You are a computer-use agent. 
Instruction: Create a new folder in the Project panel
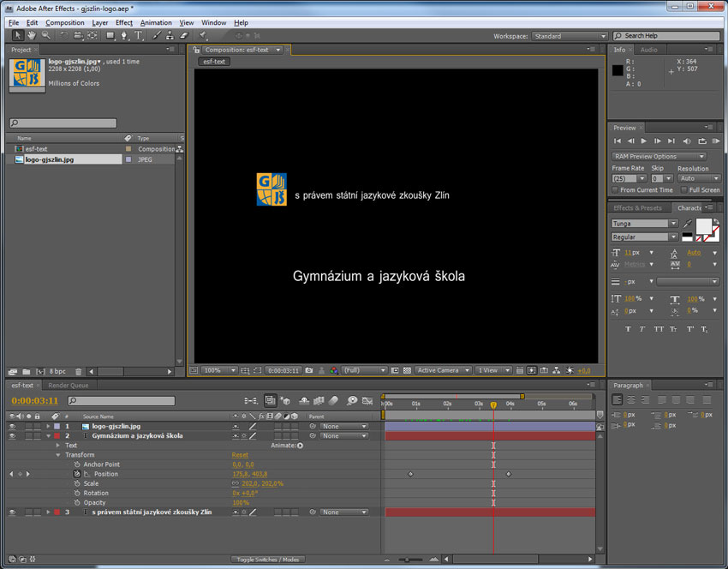[x=27, y=372]
